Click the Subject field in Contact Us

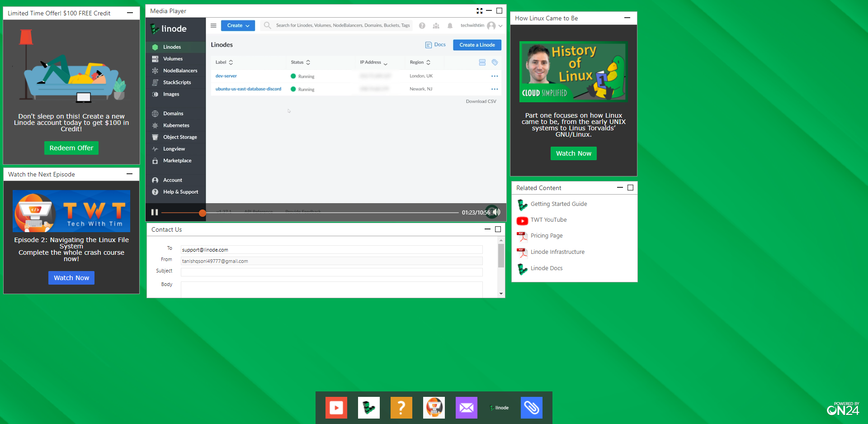pos(332,272)
